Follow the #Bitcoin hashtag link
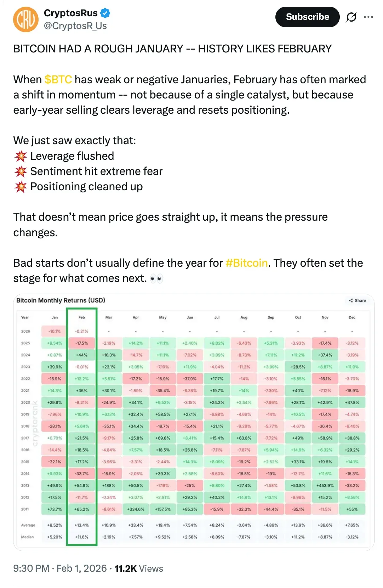Viewport: 383px width, 588px height. pos(246,263)
